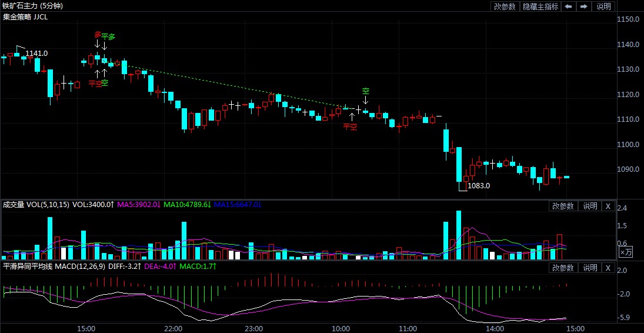Image resolution: width=644 pixels, height=333 pixels.
Task: Click the MACD:1.7 value
Action: click(x=198, y=267)
